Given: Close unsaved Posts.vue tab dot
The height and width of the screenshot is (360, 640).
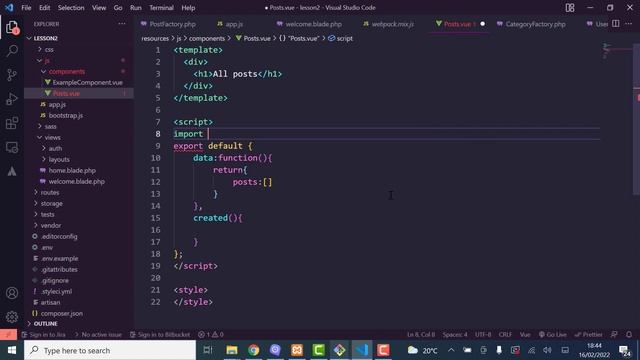Looking at the screenshot, I should 482,24.
